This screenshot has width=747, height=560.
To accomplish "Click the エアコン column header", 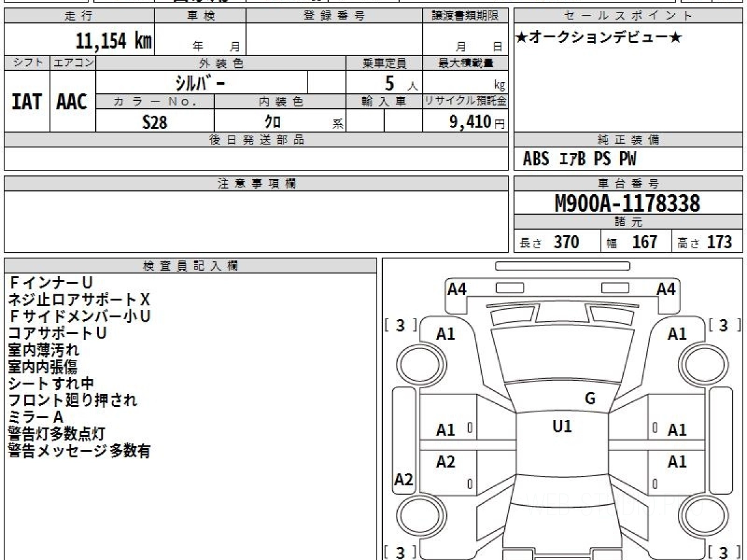I will pyautogui.click(x=73, y=62).
